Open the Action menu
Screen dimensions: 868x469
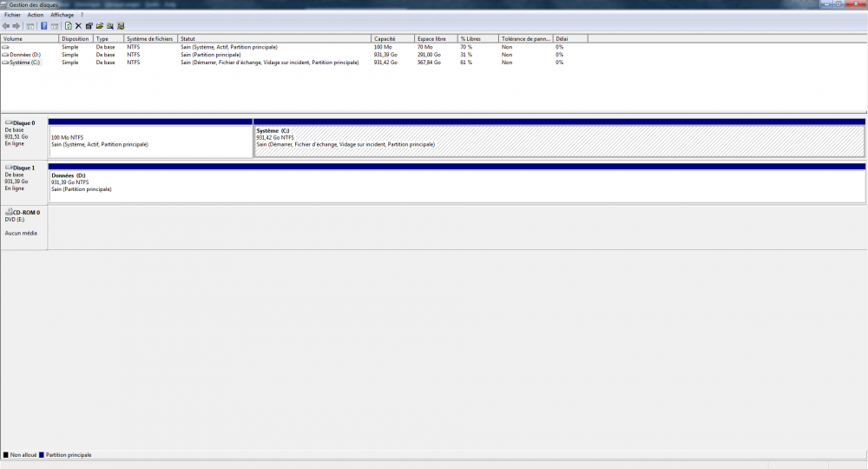click(x=36, y=15)
